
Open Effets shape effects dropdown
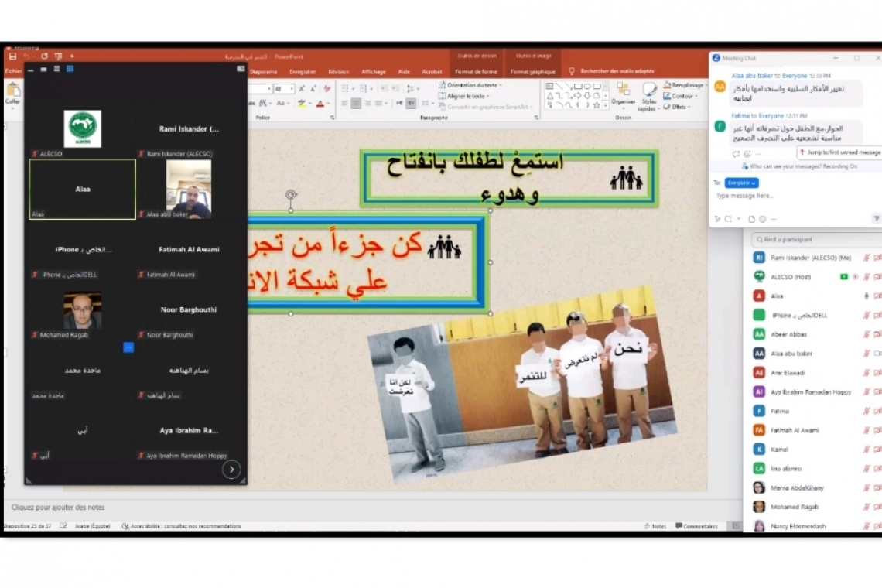coord(677,106)
